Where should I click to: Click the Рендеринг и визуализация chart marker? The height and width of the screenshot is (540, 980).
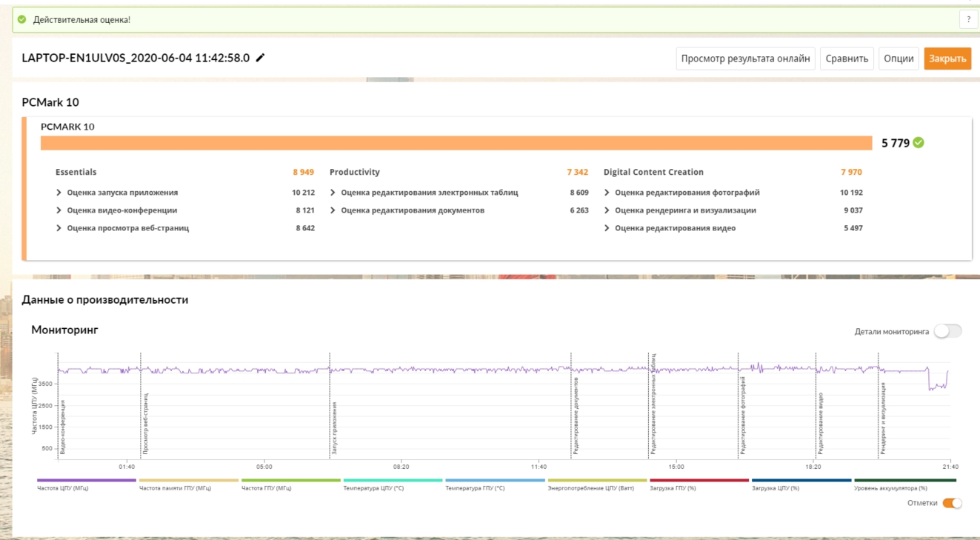pyautogui.click(x=884, y=419)
